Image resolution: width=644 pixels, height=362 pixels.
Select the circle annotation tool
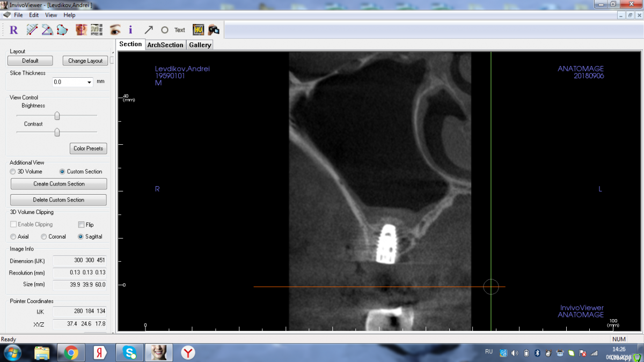(x=165, y=30)
